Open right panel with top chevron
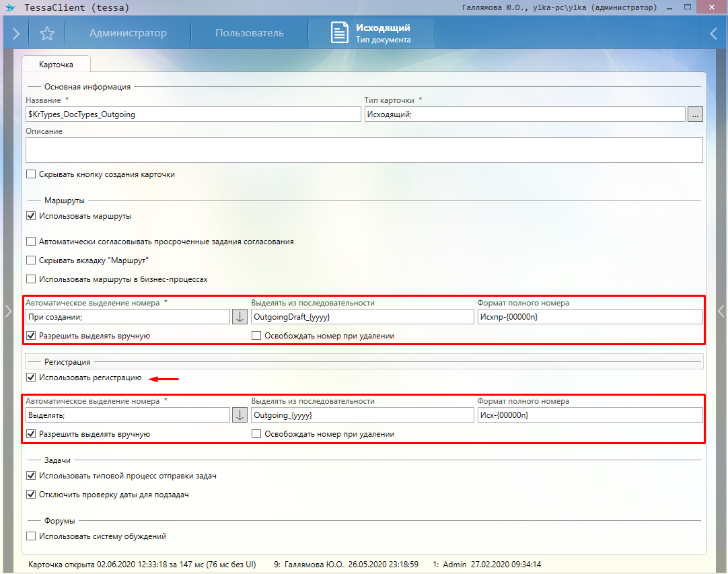Viewport: 728px width, 574px height. tap(713, 33)
